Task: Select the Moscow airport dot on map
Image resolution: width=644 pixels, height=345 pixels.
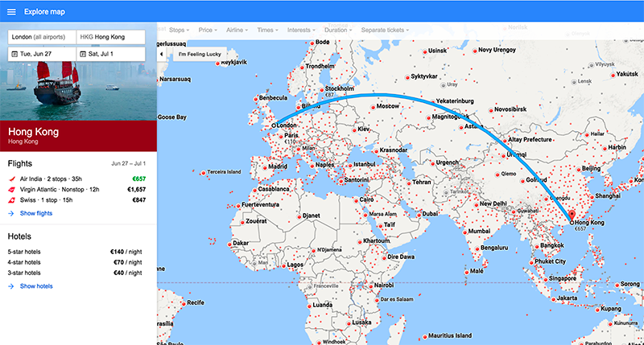Action: pyautogui.click(x=373, y=107)
